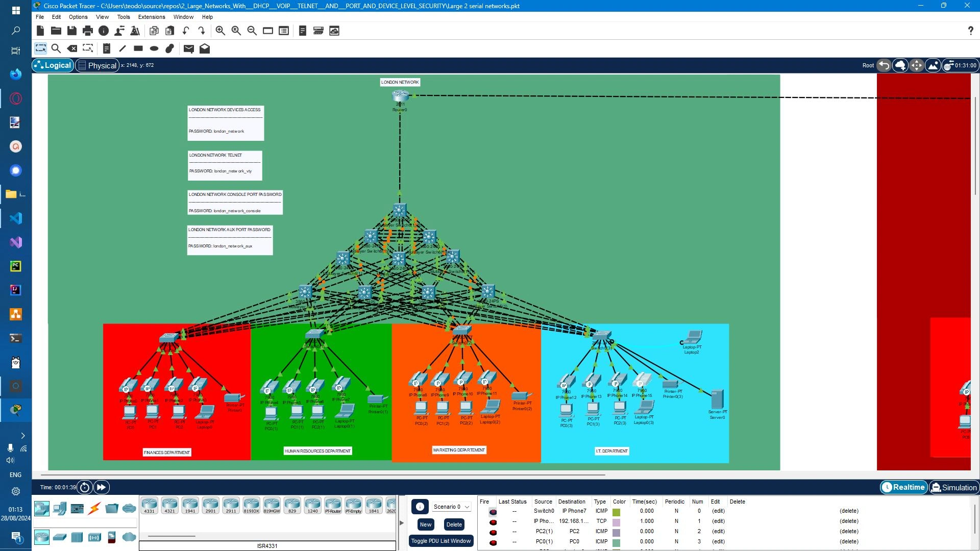980x551 pixels.
Task: Delete the PC2(1) to PC2 PDU
Action: 849,531
